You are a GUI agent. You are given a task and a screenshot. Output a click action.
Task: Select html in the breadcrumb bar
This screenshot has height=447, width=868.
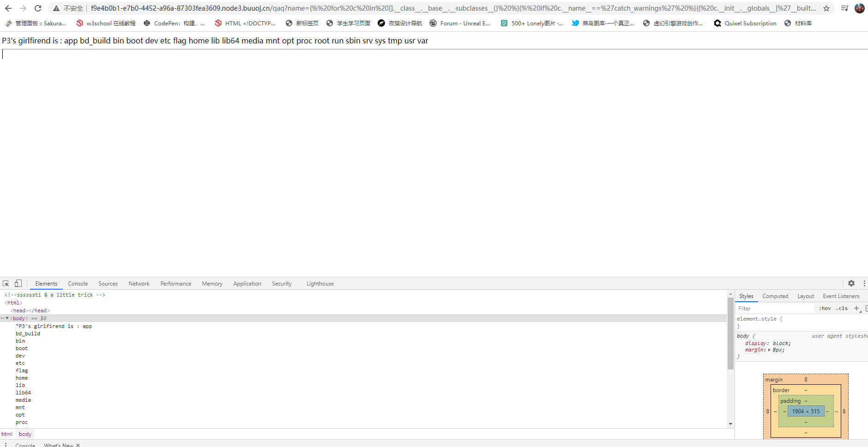[7, 434]
